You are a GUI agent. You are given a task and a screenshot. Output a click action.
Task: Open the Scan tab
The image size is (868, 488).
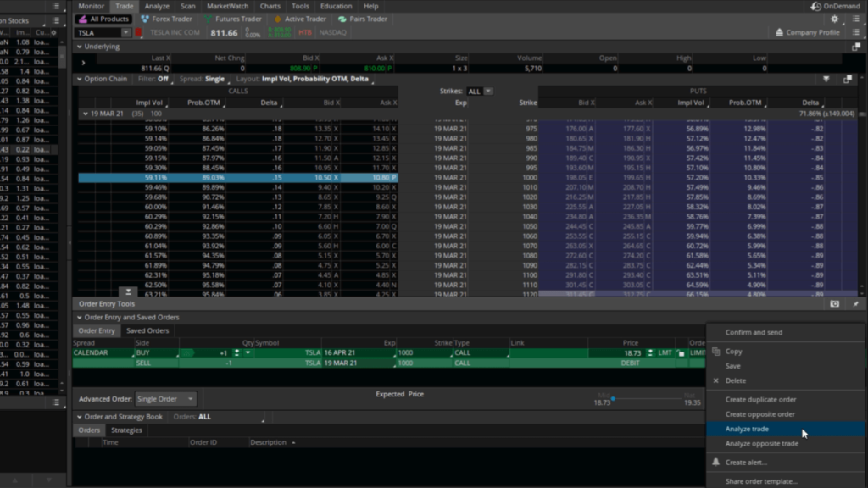188,6
